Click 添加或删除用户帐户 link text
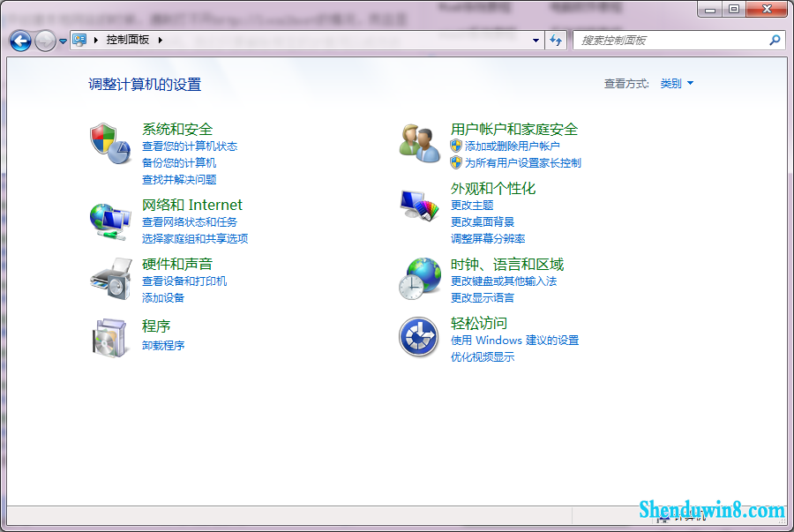 (512, 146)
